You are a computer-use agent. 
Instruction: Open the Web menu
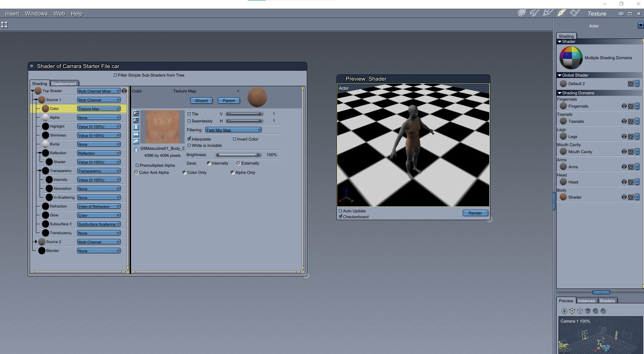(x=59, y=14)
